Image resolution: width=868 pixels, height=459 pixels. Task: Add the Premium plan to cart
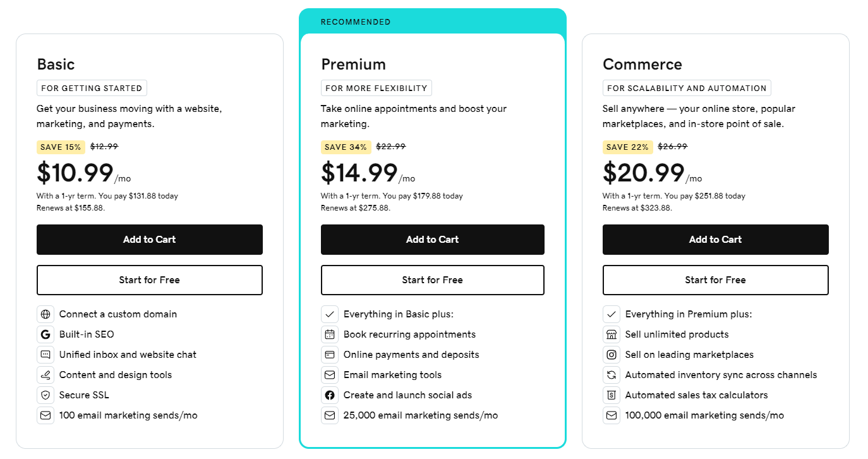[x=432, y=240]
